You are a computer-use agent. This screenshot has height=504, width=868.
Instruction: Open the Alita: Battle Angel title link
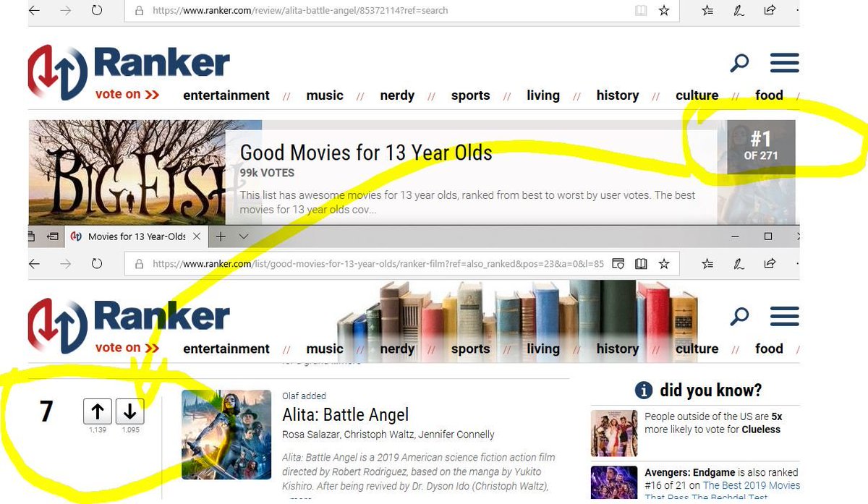point(345,415)
